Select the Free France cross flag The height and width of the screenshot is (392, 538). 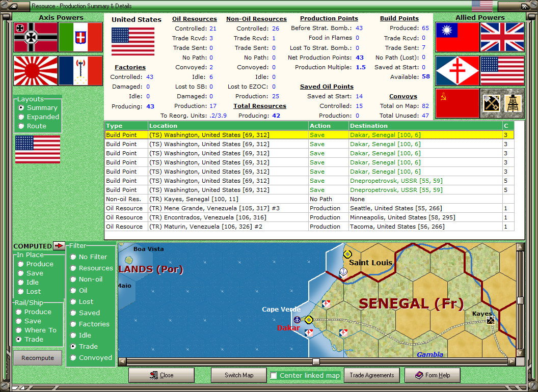tap(458, 70)
